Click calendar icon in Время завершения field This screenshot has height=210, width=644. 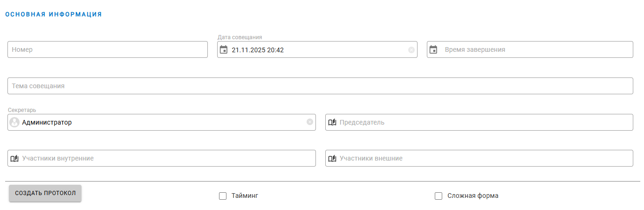[433, 49]
